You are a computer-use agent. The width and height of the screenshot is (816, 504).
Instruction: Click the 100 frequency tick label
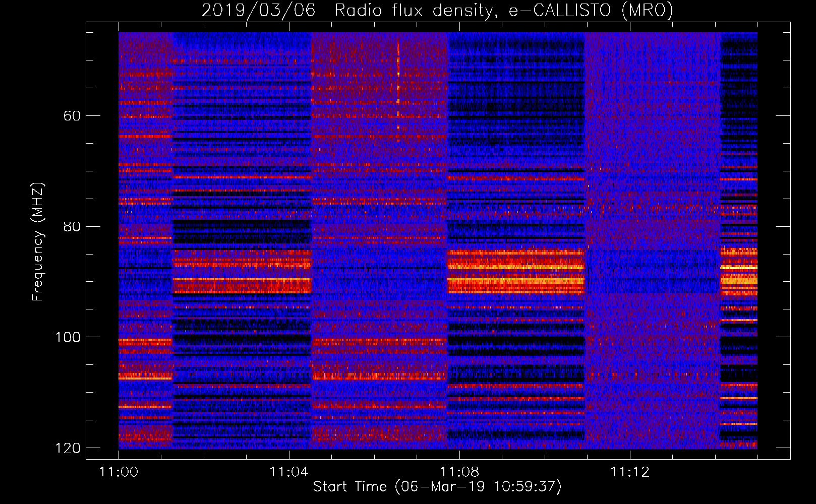[x=68, y=337]
